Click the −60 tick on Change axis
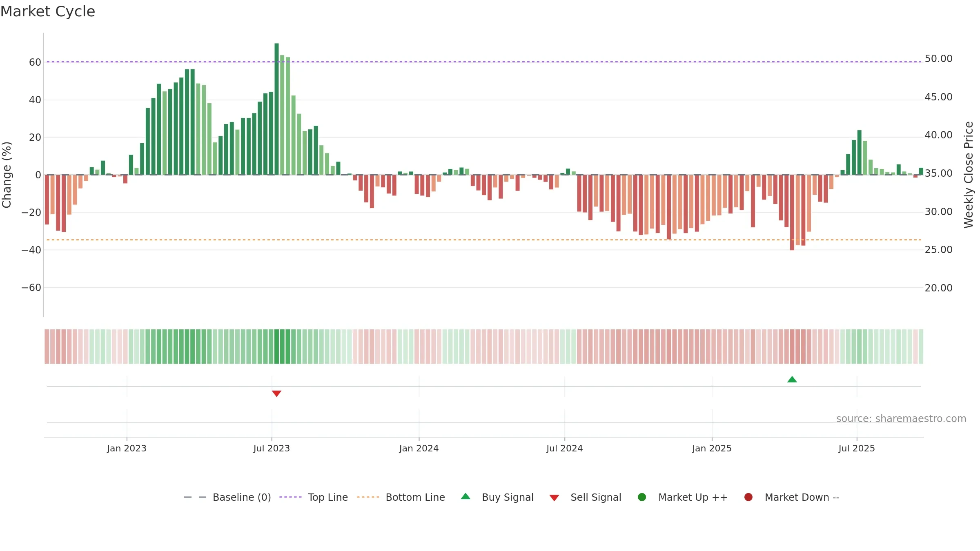Viewport: 980px width, 551px height. click(31, 288)
